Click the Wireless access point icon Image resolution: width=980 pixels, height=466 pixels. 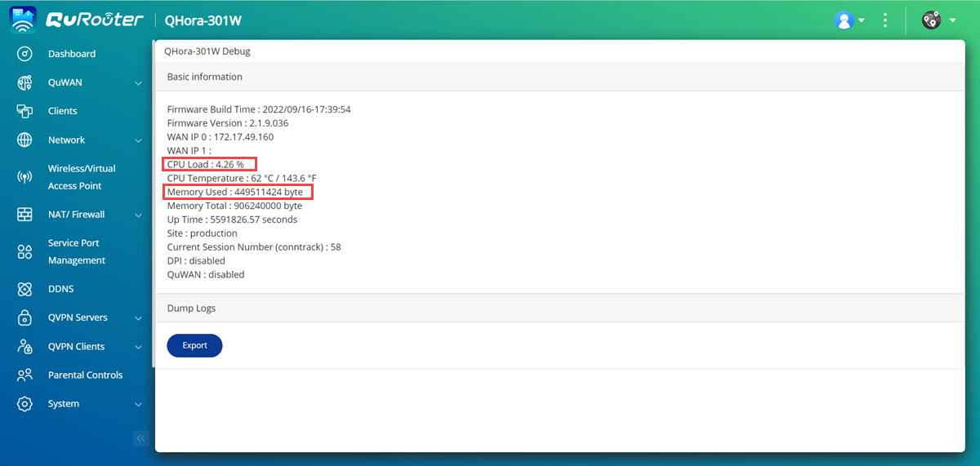click(x=24, y=177)
